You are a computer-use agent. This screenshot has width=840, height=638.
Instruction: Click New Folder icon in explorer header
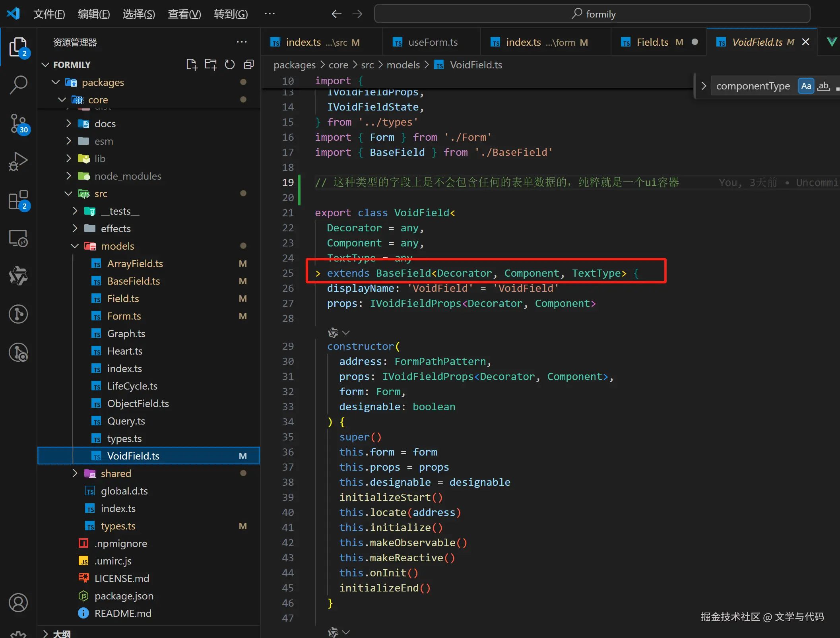211,64
